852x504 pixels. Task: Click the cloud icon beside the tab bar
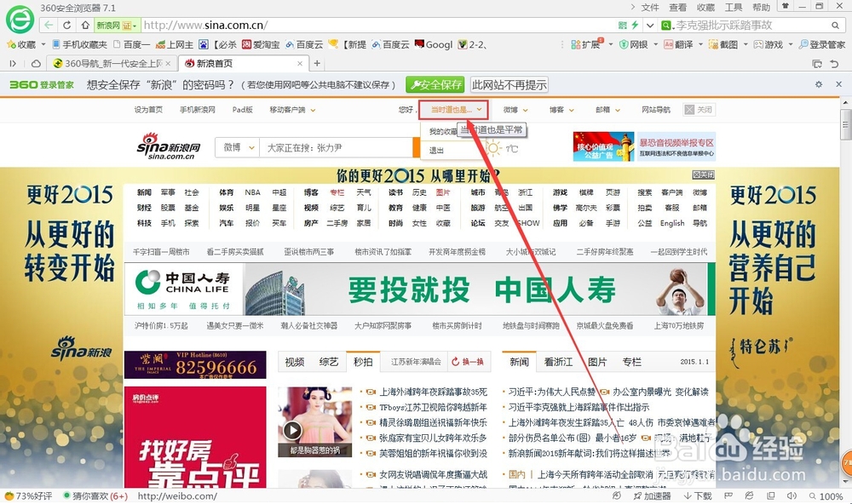pos(36,64)
